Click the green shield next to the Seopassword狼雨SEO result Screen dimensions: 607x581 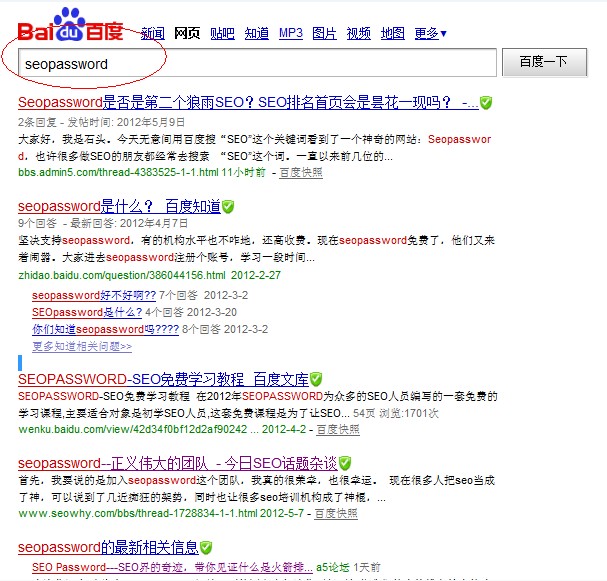[485, 103]
